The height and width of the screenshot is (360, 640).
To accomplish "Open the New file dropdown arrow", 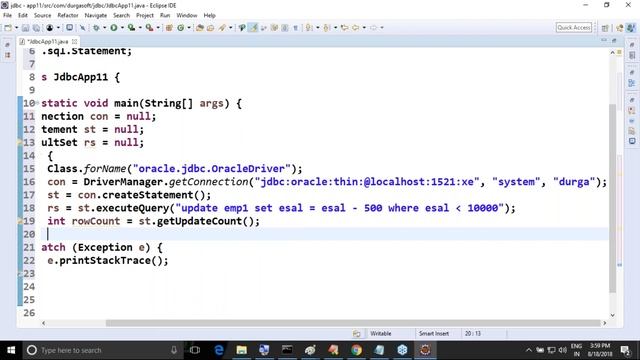I will (16, 28).
